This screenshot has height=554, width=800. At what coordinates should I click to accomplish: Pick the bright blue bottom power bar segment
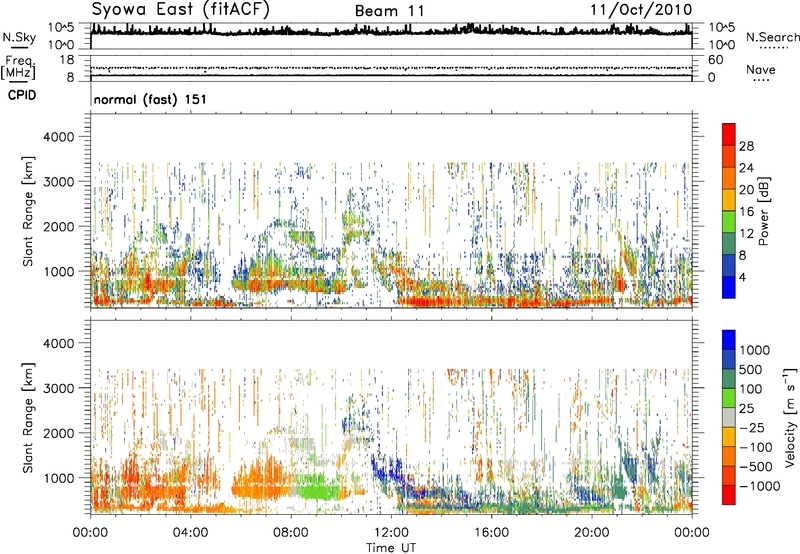click(x=729, y=288)
